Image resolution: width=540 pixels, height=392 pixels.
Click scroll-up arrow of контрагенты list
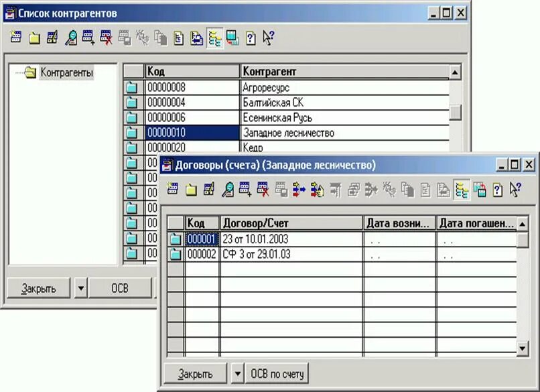point(455,72)
